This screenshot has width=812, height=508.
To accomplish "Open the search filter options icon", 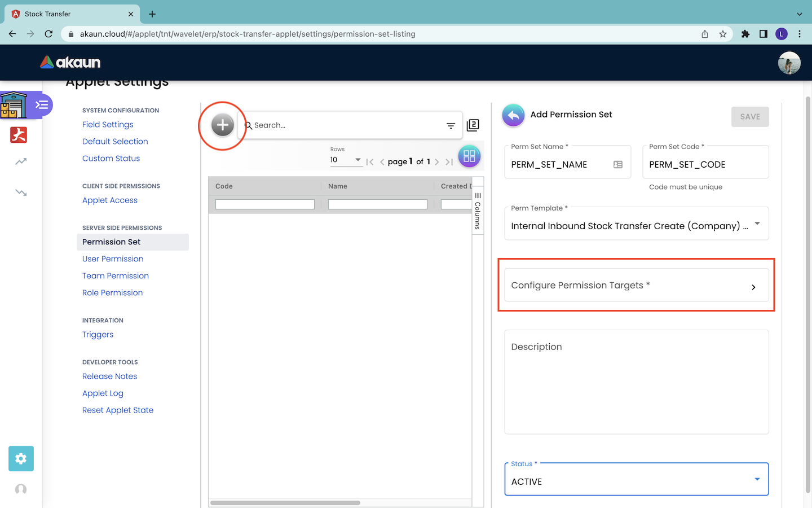I will [451, 126].
